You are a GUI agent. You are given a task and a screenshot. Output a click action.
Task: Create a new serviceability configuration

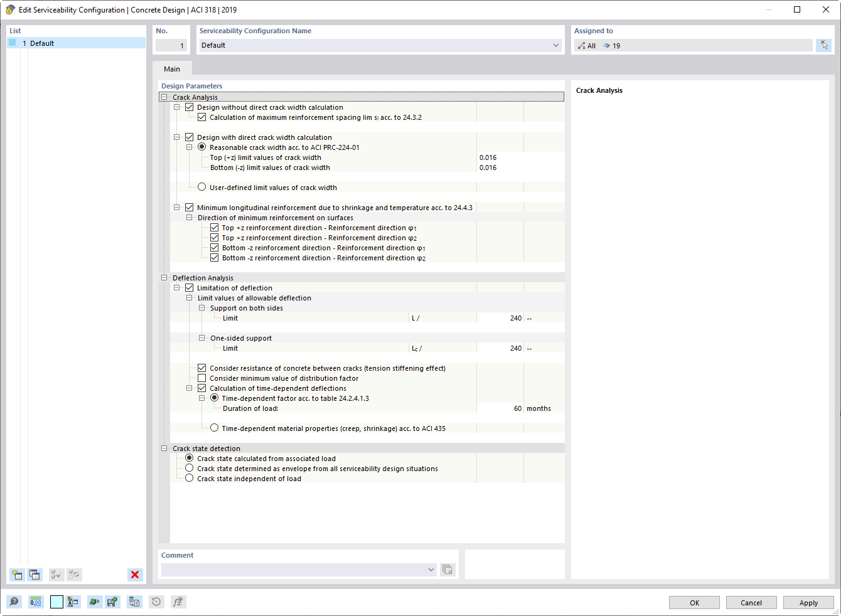(17, 575)
